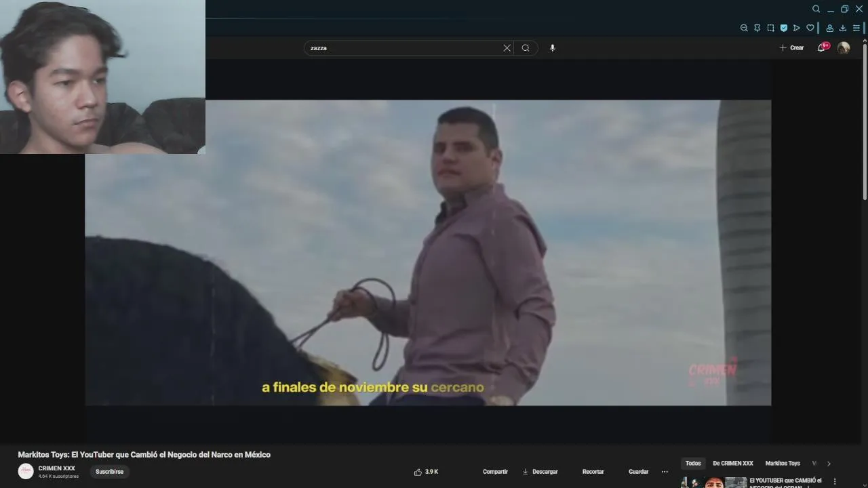
Task: Open the browser easy setup menu icon
Action: (856, 28)
